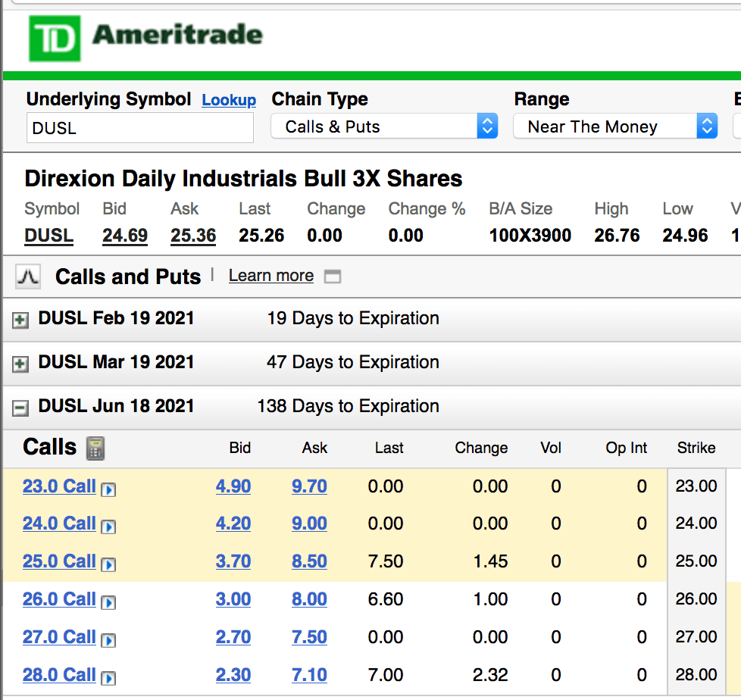Expand the DUSL Feb 19 2021 chain
The height and width of the screenshot is (700, 741).
pyautogui.click(x=20, y=320)
